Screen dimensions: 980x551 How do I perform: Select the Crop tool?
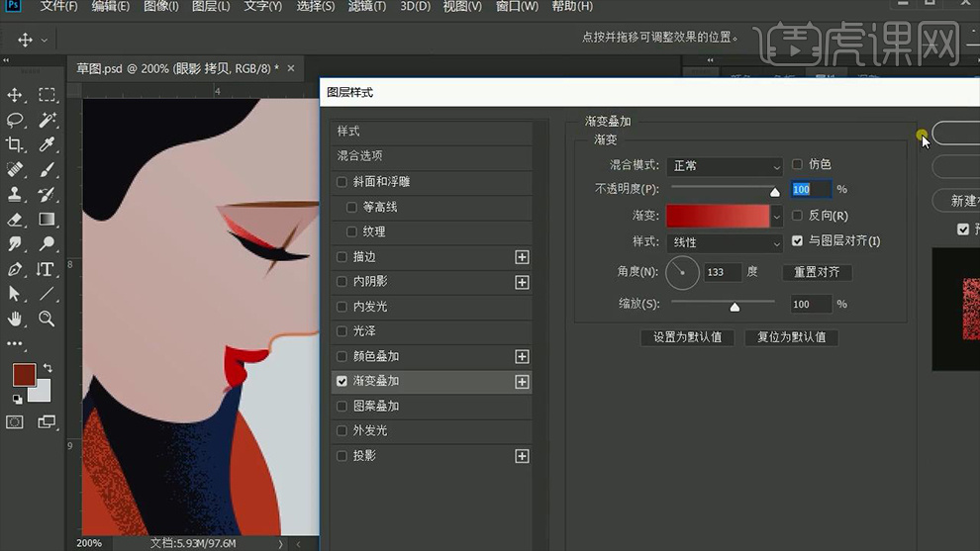coord(15,145)
